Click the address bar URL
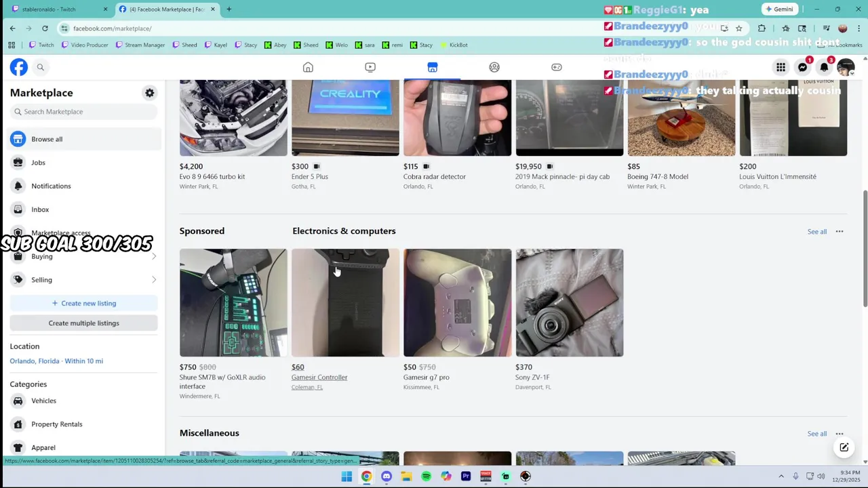 113,28
